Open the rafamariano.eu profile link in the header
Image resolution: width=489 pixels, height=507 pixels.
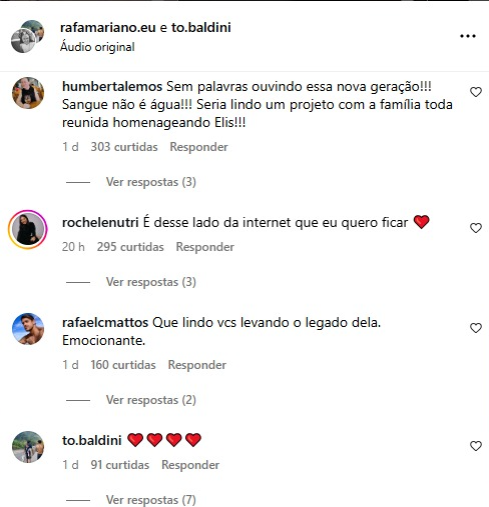108,27
